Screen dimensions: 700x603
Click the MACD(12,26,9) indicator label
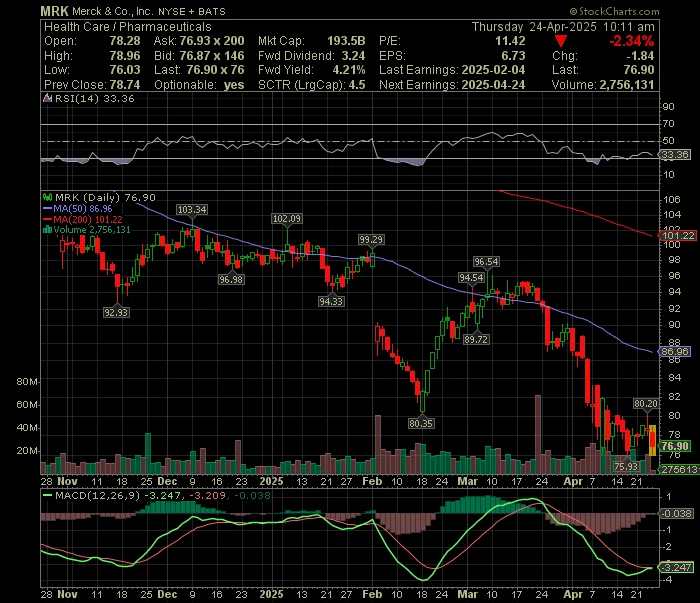(97, 495)
